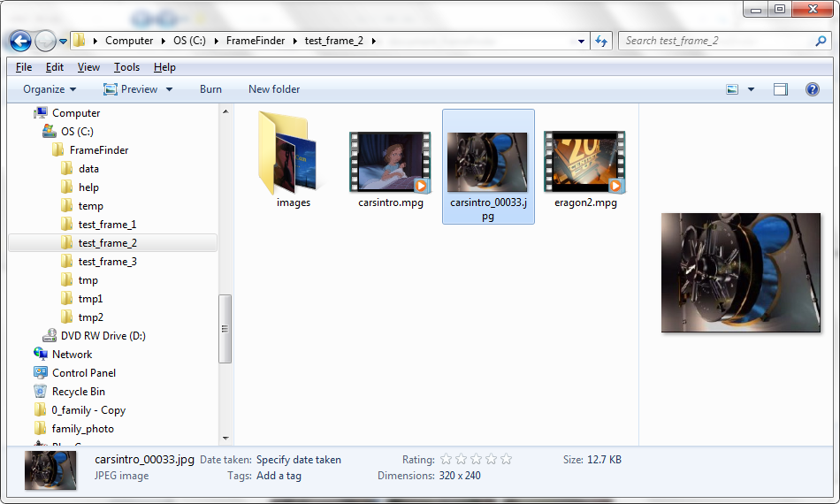Open the Help menu
840x504 pixels.
point(164,67)
